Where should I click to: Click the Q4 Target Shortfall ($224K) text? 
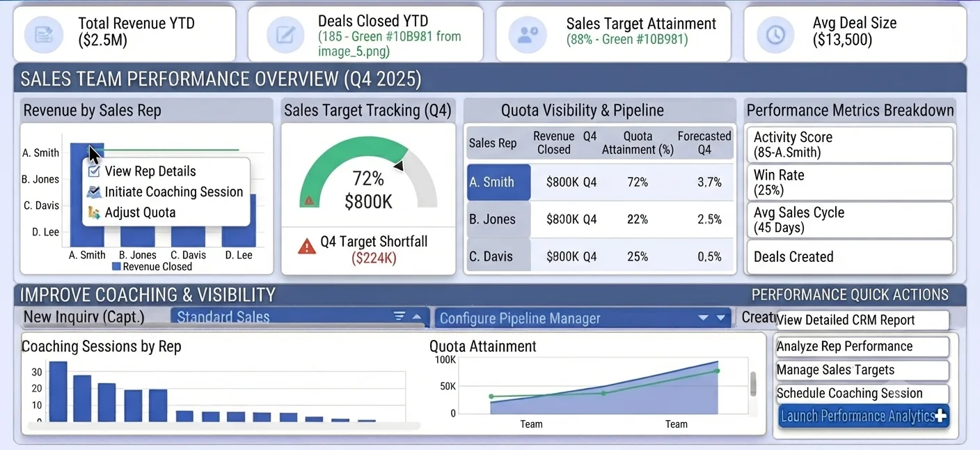374,250
